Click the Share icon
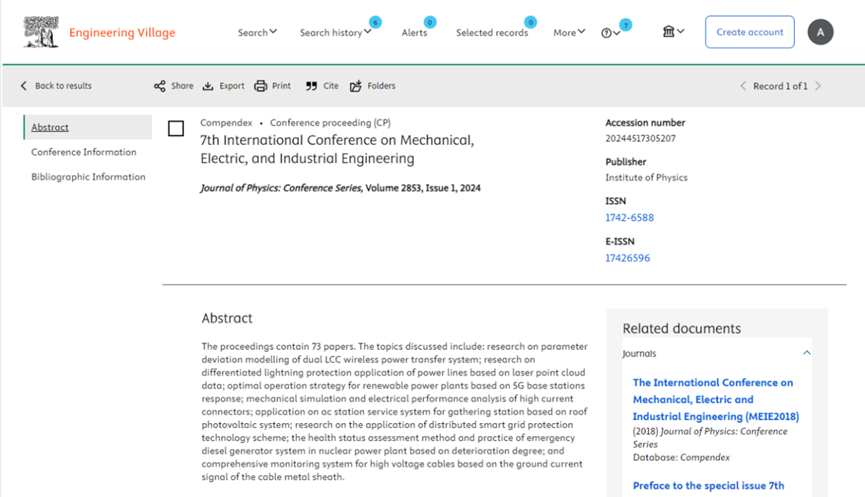The image size is (865, 497). [160, 86]
